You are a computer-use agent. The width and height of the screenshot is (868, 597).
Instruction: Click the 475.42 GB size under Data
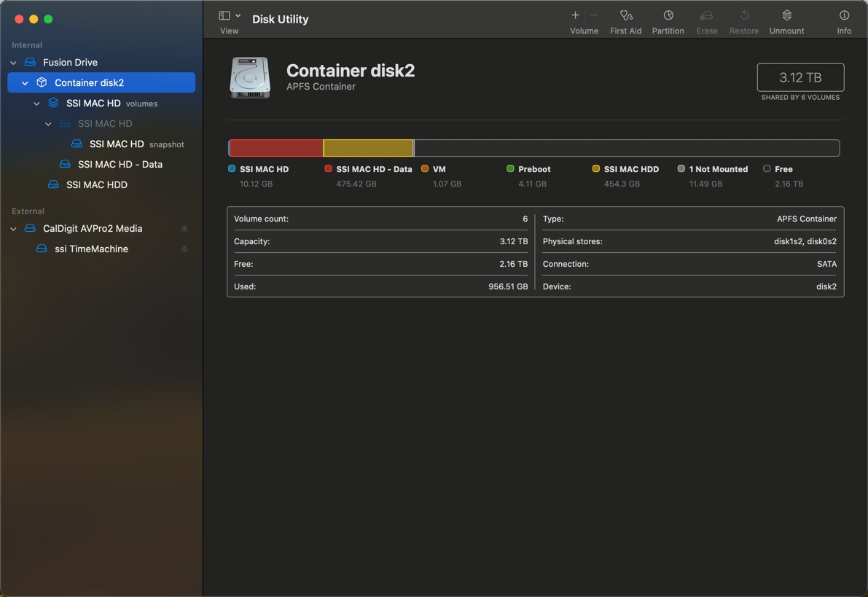pos(356,184)
